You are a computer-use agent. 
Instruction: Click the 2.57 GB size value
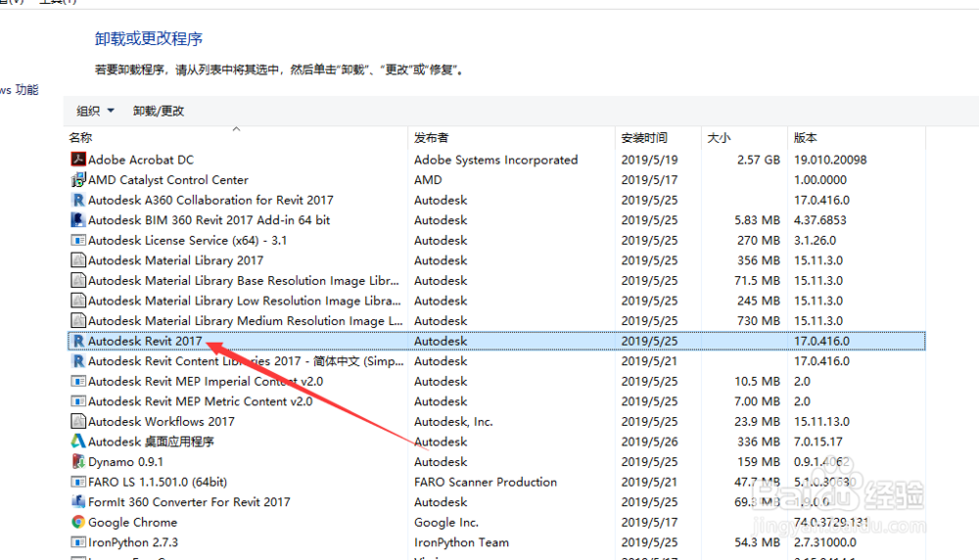(x=758, y=160)
